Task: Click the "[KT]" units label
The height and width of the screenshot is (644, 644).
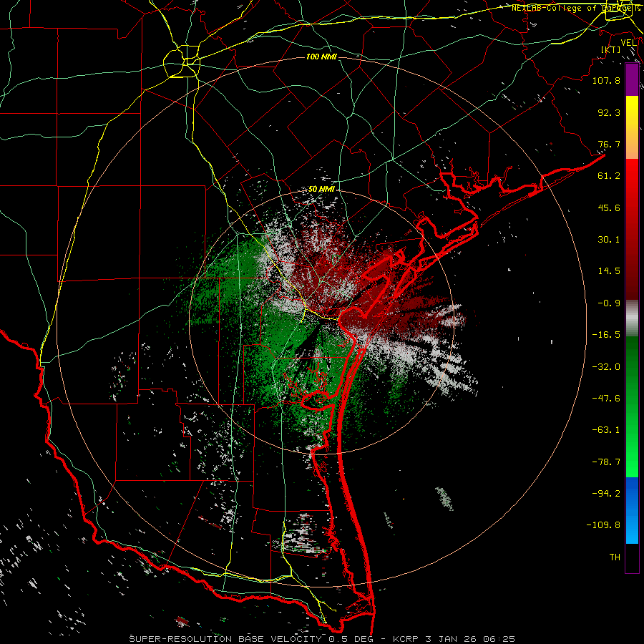Action: [x=610, y=49]
